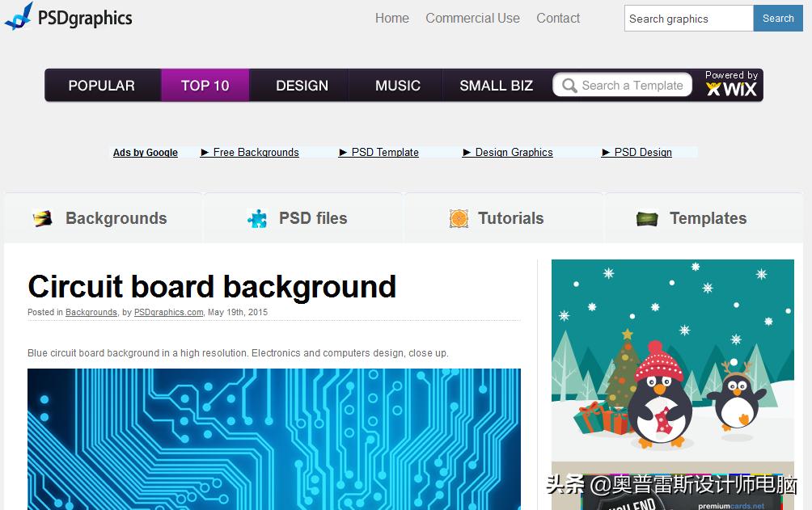Select the SMALL BIZ tab
This screenshot has width=812, height=510.
point(496,86)
